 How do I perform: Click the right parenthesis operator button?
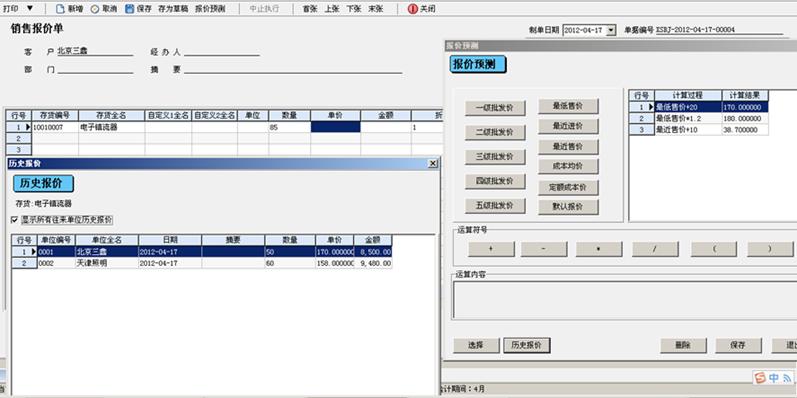click(x=770, y=249)
